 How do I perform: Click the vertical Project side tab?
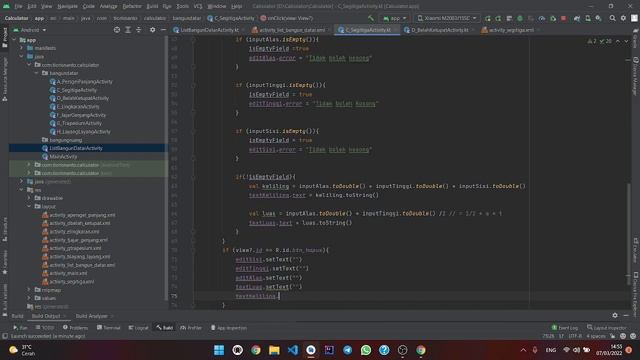click(x=5, y=37)
